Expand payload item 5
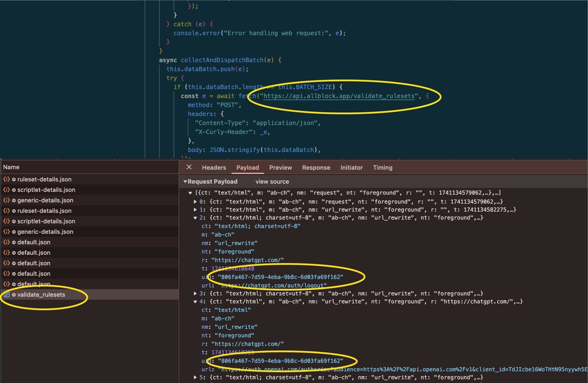Viewport: 588px width, 383px height. click(195, 377)
